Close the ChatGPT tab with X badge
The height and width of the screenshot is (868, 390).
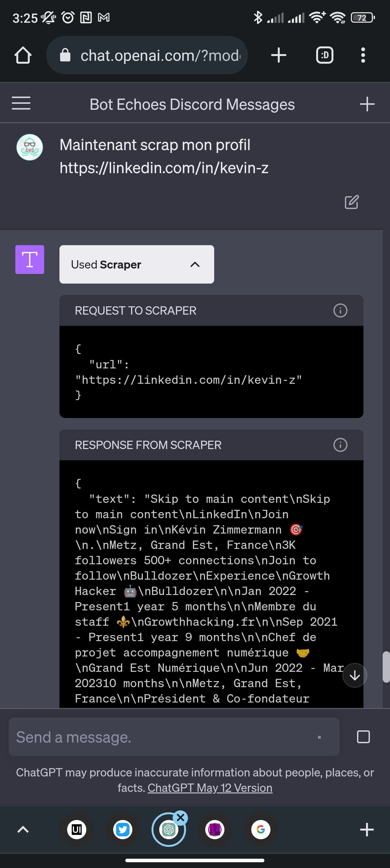coord(181,817)
